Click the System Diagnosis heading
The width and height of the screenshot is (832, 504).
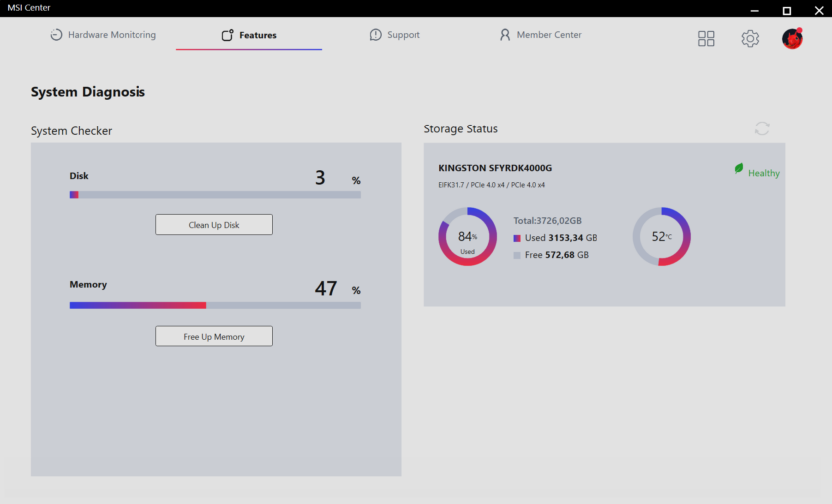[88, 92]
